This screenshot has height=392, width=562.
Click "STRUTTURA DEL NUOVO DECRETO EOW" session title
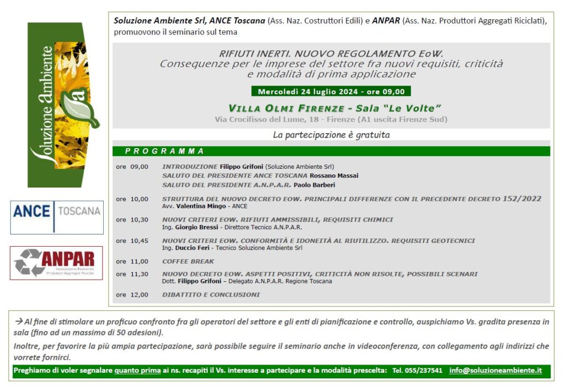pos(352,198)
